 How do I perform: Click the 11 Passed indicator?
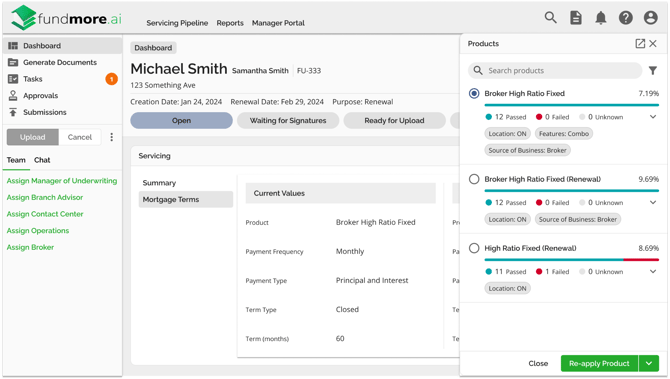(x=506, y=272)
